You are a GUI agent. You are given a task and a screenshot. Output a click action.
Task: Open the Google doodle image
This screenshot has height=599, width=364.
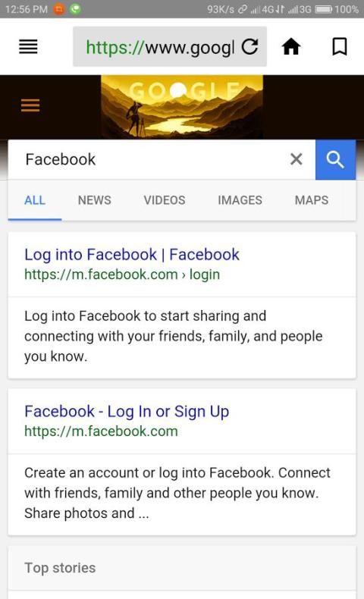tap(182, 107)
